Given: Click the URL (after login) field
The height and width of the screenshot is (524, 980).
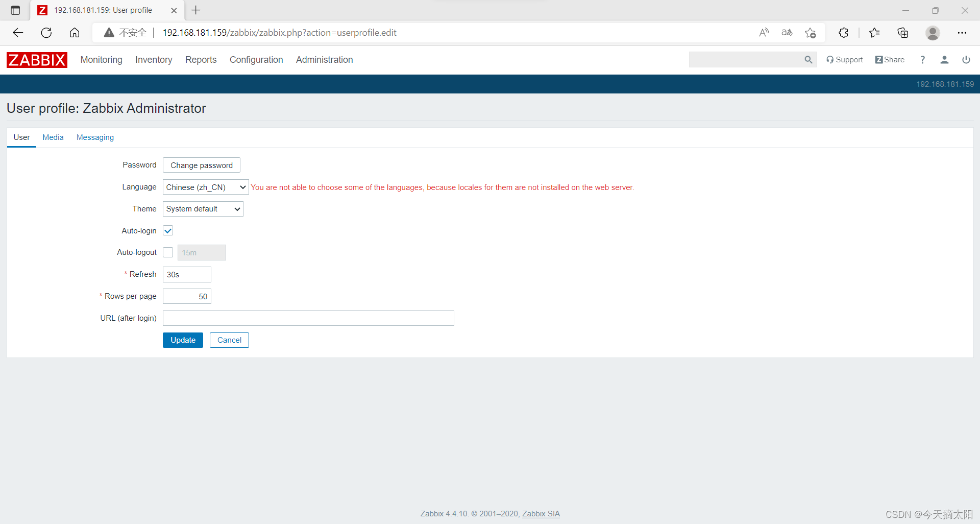Looking at the screenshot, I should pyautogui.click(x=308, y=318).
